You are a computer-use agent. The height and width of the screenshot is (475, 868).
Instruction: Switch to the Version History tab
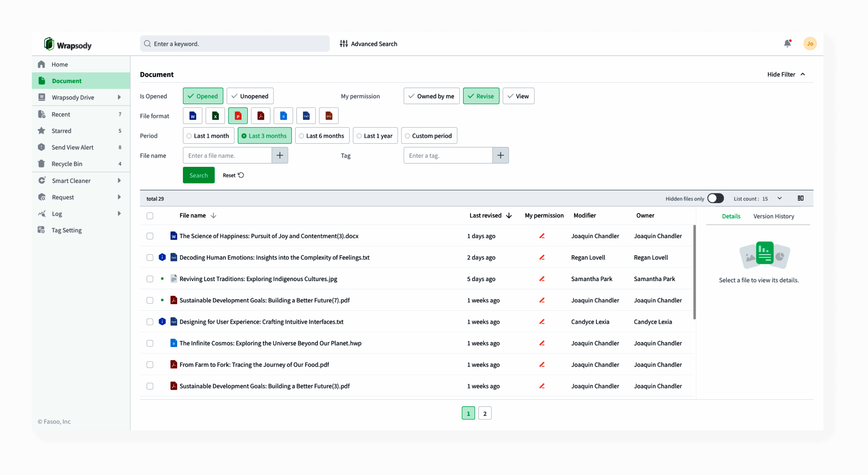(774, 216)
